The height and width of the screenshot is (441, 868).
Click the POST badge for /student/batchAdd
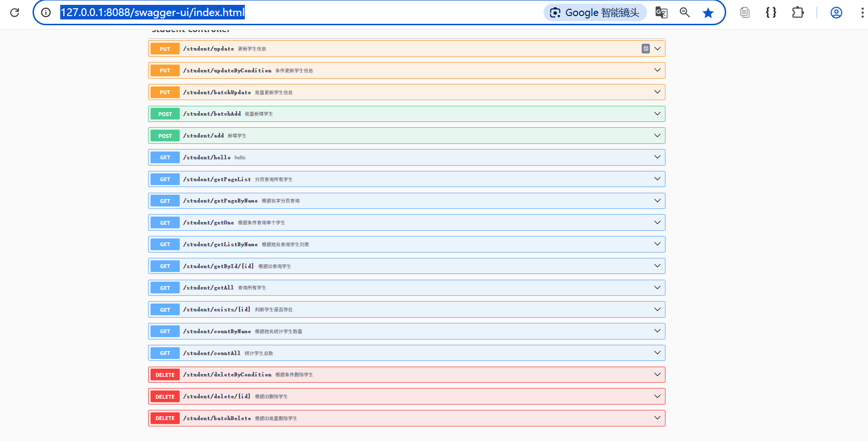165,114
